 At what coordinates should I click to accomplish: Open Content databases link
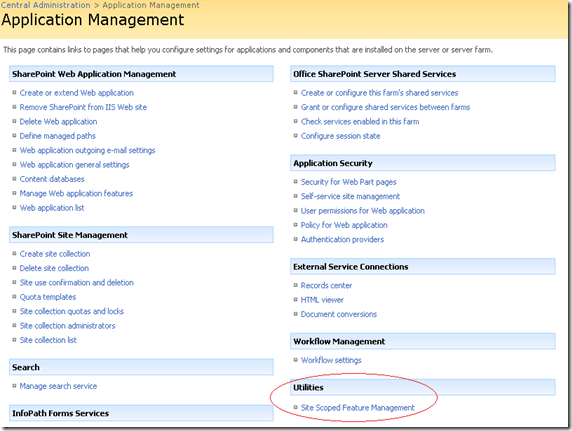tap(52, 179)
